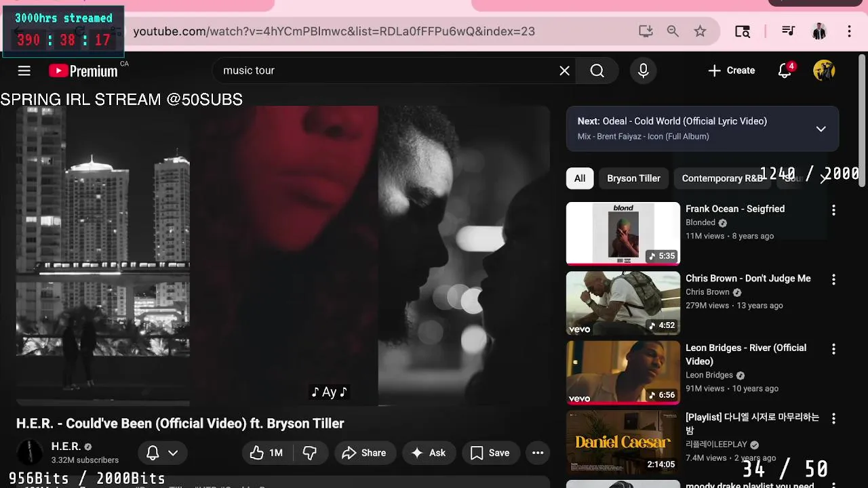This screenshot has height=488, width=868.
Task: Click 3.32M subscribers text
Action: click(x=85, y=460)
